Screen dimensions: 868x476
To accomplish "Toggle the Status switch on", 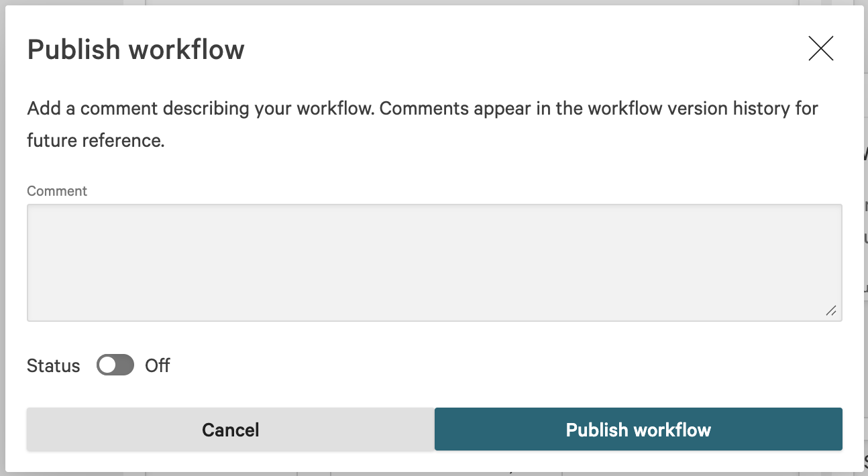I will 115,365.
